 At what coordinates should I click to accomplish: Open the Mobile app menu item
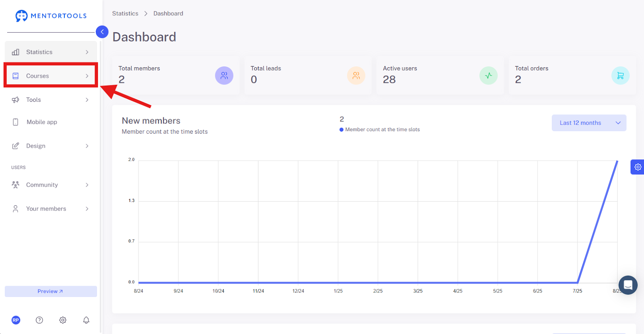[51, 122]
